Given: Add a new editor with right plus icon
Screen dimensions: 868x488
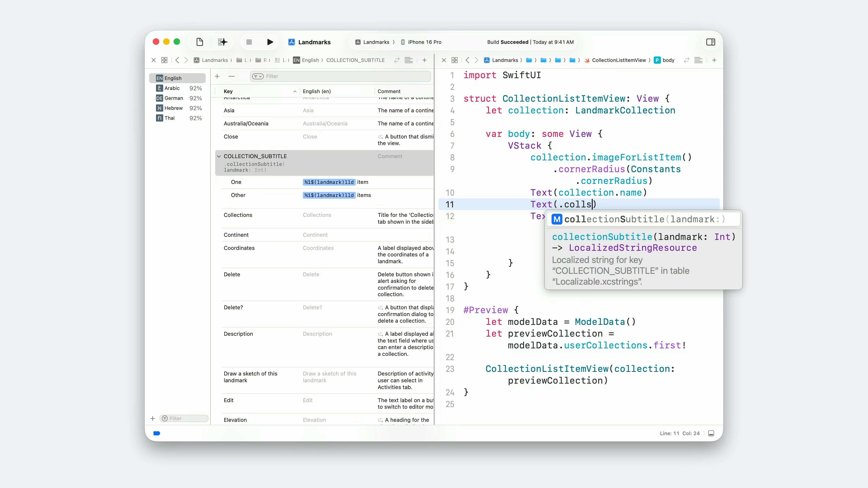Looking at the screenshot, I should tap(714, 60).
